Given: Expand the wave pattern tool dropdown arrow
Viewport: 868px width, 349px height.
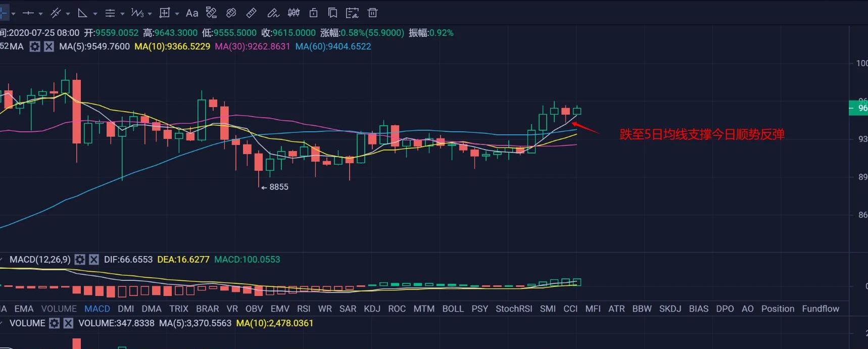Looking at the screenshot, I should (150, 14).
